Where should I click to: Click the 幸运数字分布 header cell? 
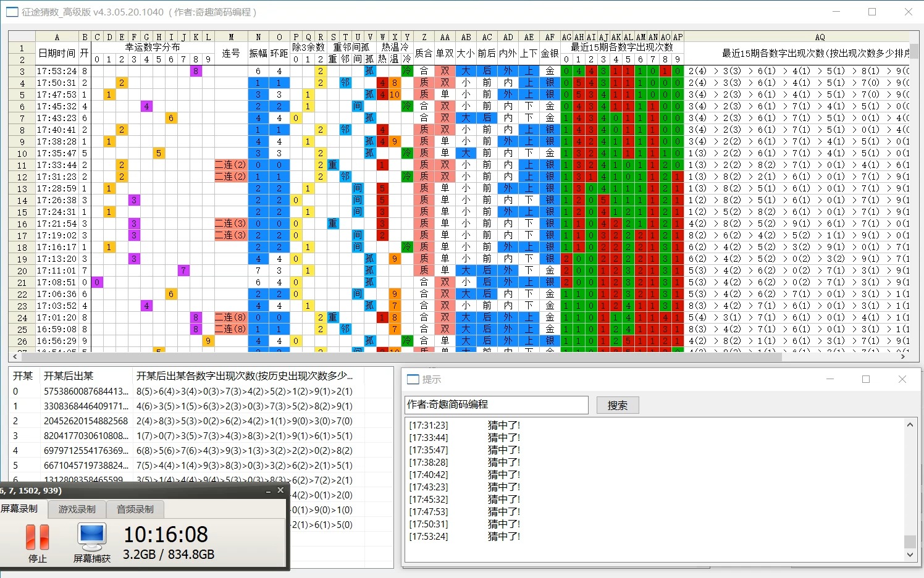coord(153,48)
